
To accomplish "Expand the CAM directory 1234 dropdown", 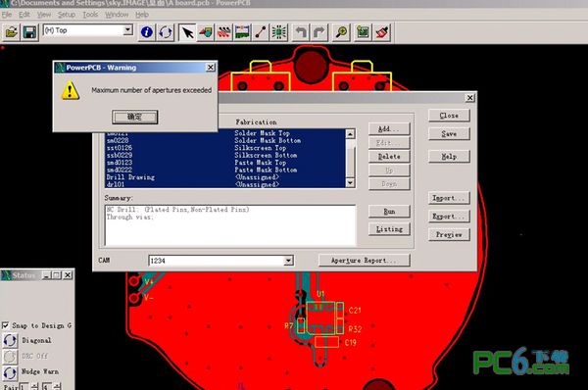I will pos(288,261).
